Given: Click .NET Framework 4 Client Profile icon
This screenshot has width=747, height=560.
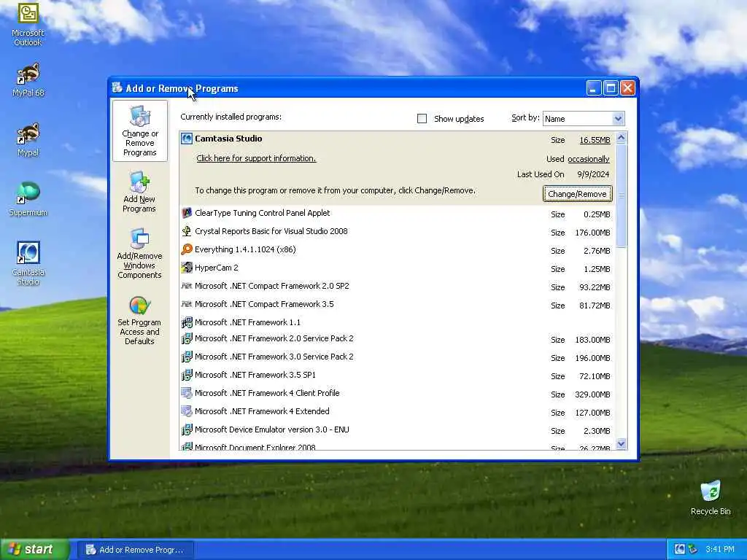Looking at the screenshot, I should point(187,393).
